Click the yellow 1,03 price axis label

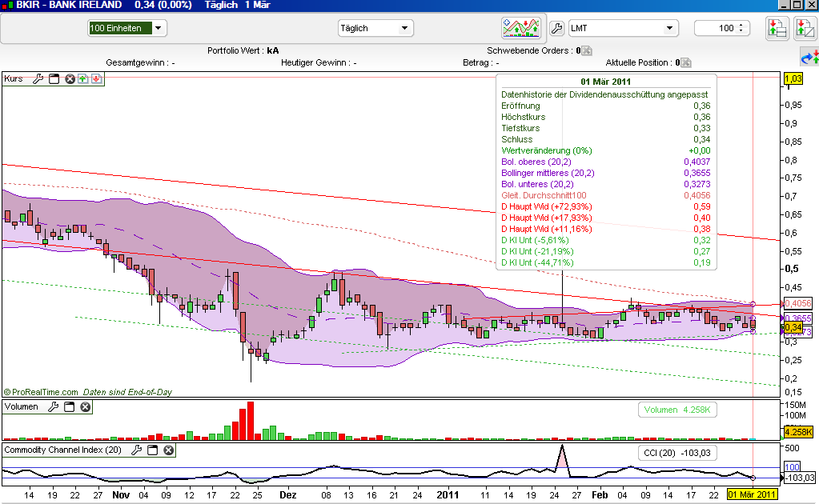point(793,78)
